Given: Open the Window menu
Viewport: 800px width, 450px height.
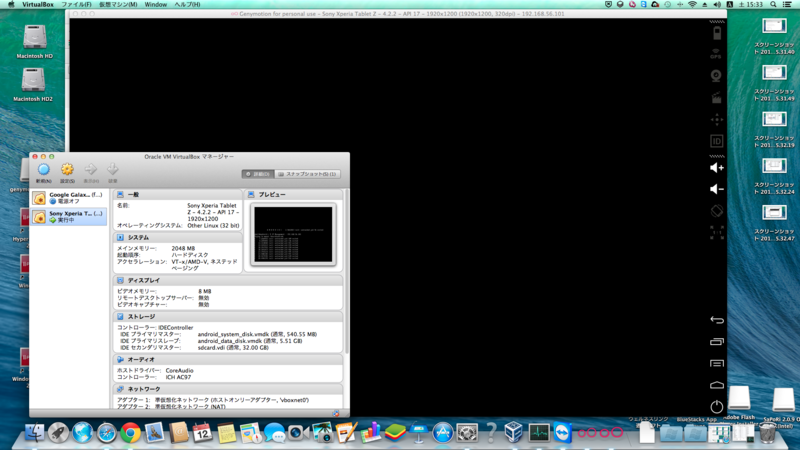Looking at the screenshot, I should point(156,4).
